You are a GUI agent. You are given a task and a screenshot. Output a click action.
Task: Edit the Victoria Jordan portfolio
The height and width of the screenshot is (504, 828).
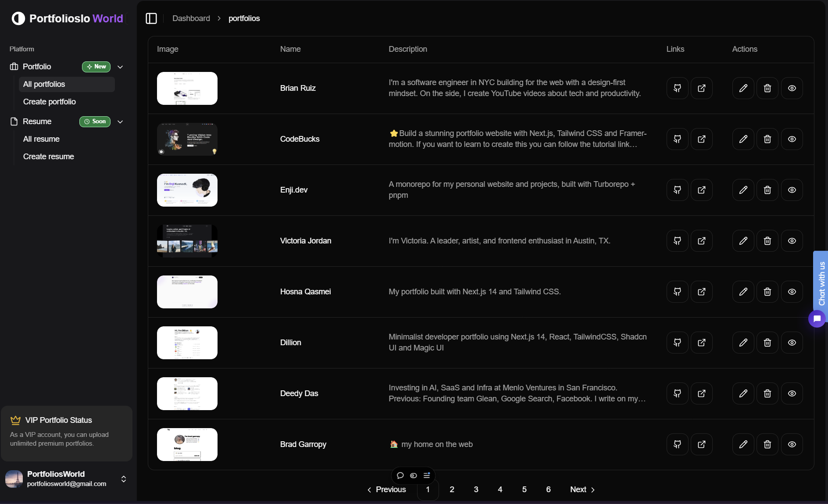743,241
